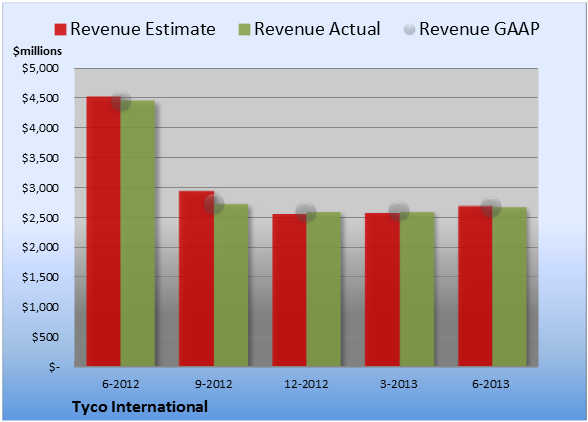
Task: Click the '$5,000' axis value
Action: coord(40,68)
